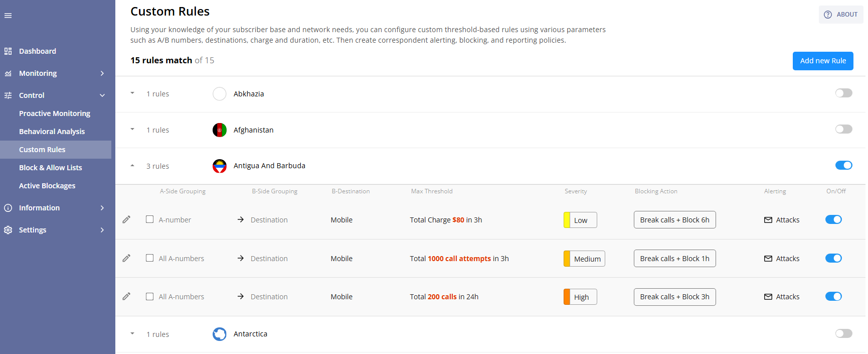Click the Max Threshold column header
Viewport: 868px width, 354px height.
tap(432, 191)
